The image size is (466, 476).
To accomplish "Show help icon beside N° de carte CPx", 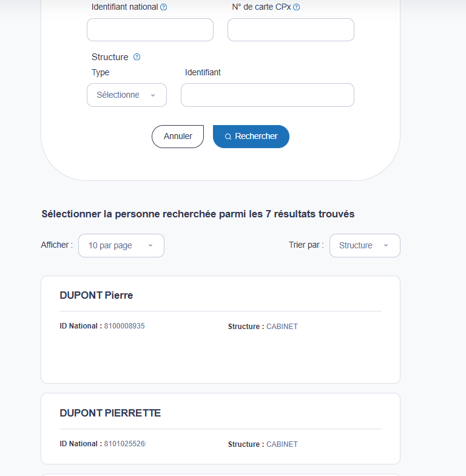I will [296, 7].
